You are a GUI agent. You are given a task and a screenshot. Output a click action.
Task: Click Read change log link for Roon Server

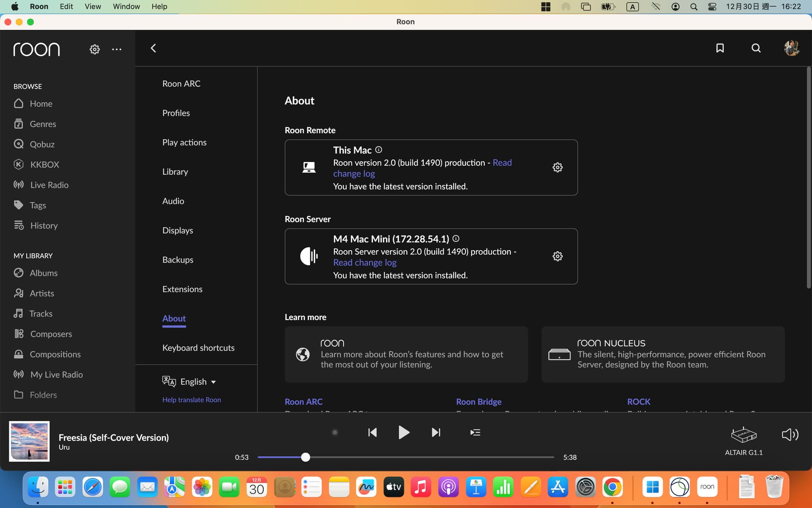(365, 262)
